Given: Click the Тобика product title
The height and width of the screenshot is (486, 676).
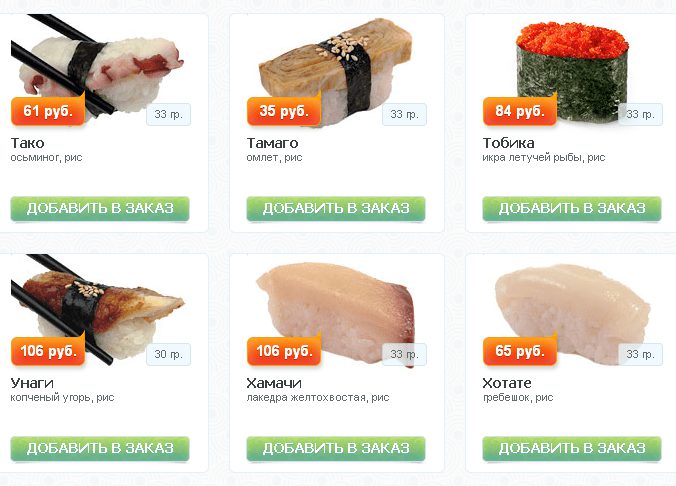Looking at the screenshot, I should coord(508,143).
